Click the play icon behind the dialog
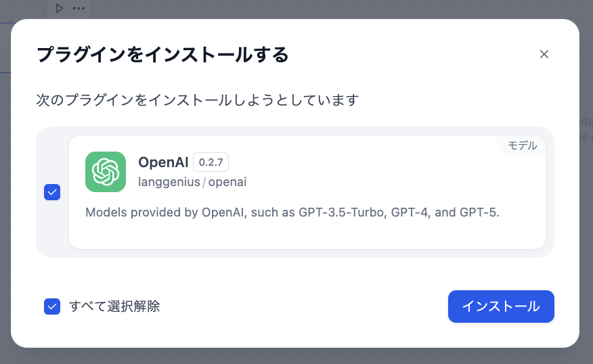The image size is (593, 364). coord(60,8)
